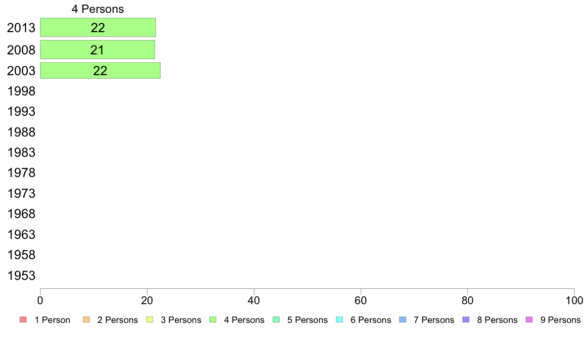Click the 1 Person legend color swatch
Screen dimensions: 588x364
tap(23, 320)
